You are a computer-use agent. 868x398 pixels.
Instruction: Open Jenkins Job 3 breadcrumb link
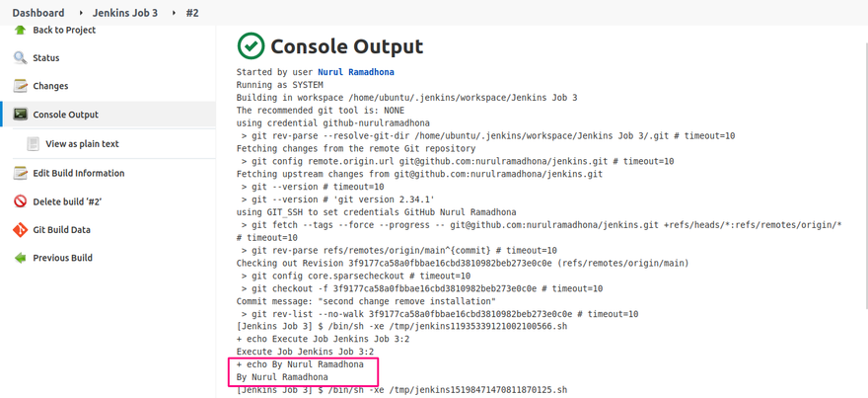[x=125, y=13]
